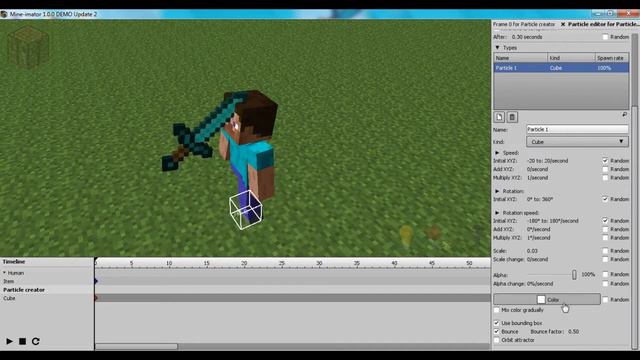
Task: Enable Random for Color
Action: click(x=605, y=300)
